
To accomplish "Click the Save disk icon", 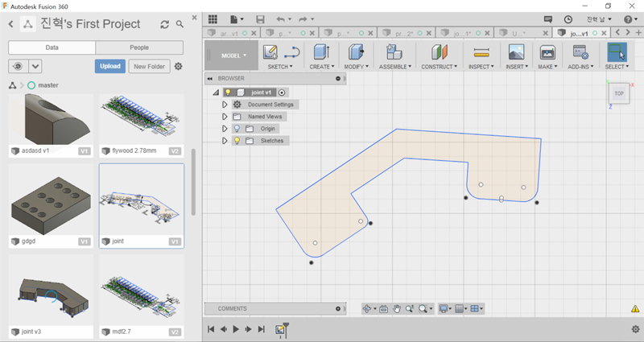I will (260, 19).
